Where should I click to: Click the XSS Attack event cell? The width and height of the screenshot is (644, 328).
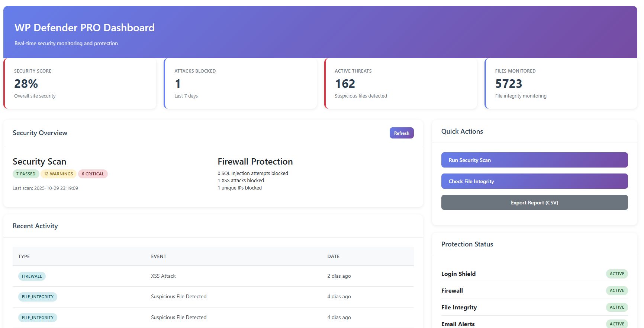click(163, 276)
